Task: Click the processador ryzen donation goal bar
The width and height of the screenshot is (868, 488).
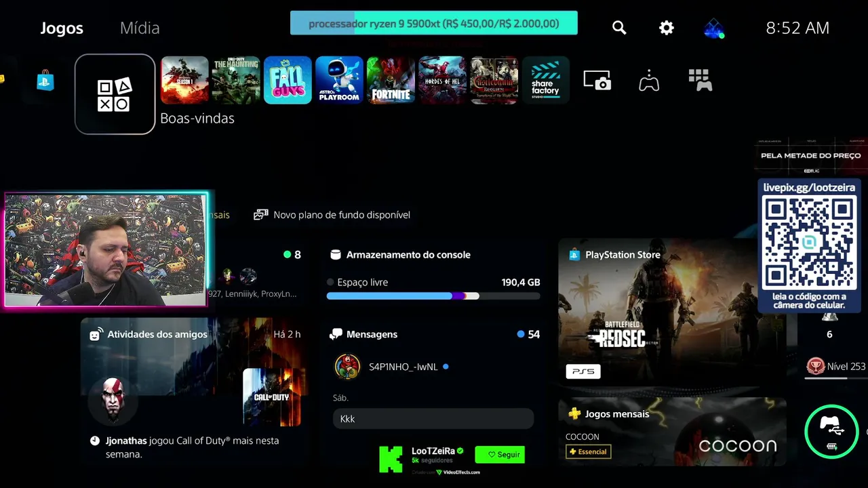Action: click(434, 23)
